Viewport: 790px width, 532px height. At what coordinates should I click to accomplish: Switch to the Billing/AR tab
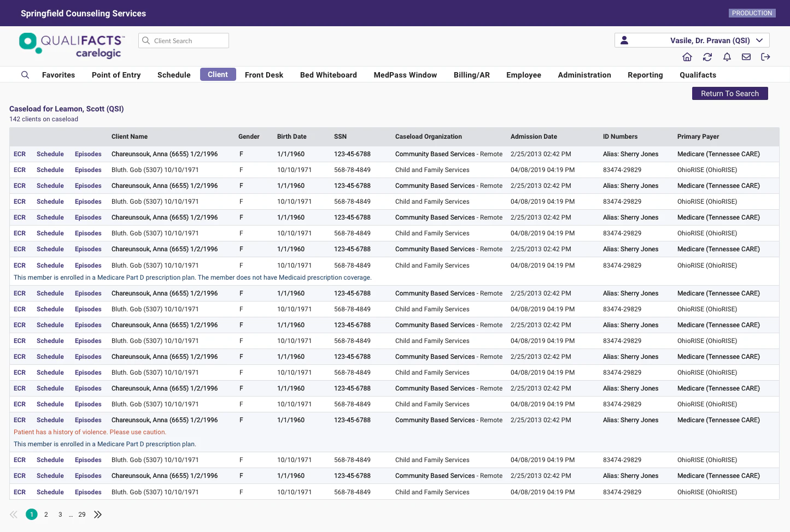(x=471, y=75)
